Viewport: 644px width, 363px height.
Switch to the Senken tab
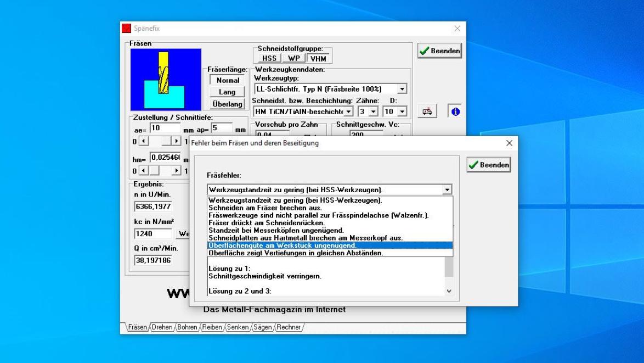coord(238,327)
